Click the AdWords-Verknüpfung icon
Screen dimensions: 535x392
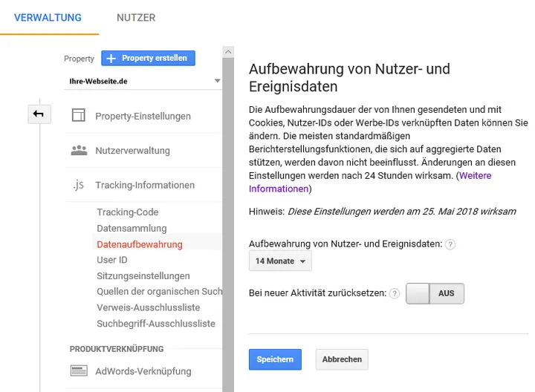coord(79,370)
